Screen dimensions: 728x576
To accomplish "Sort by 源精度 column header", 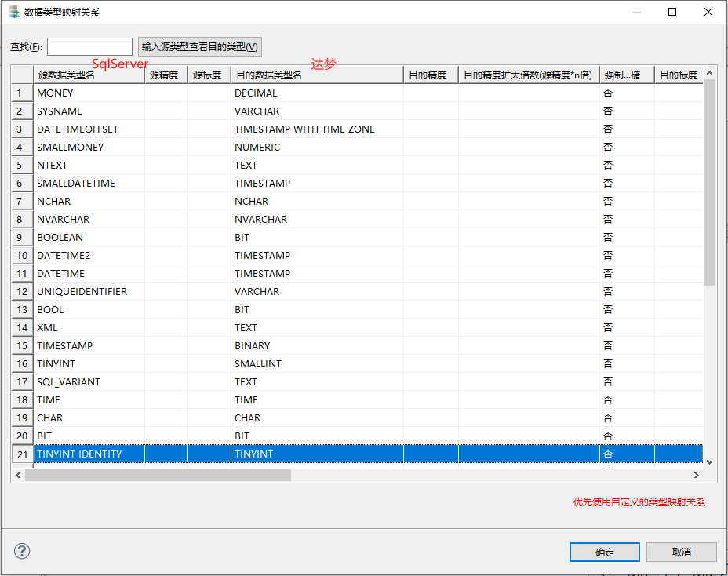I will (x=166, y=75).
